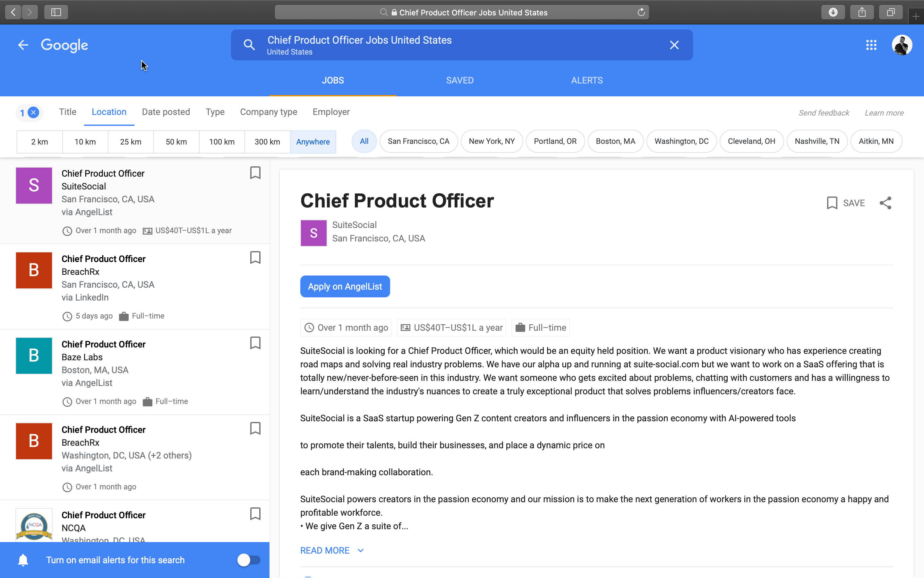This screenshot has width=924, height=578.
Task: Click the Send feedback link
Action: point(824,113)
